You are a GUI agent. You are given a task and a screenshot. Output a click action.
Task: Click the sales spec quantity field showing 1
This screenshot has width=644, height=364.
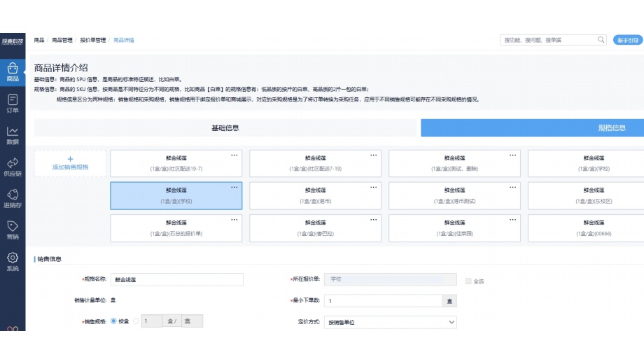coord(152,321)
